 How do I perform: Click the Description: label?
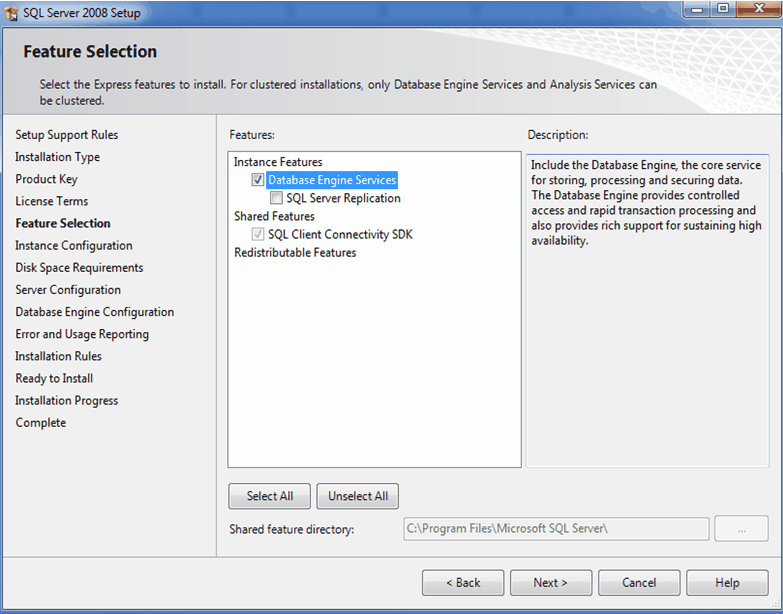tap(558, 135)
